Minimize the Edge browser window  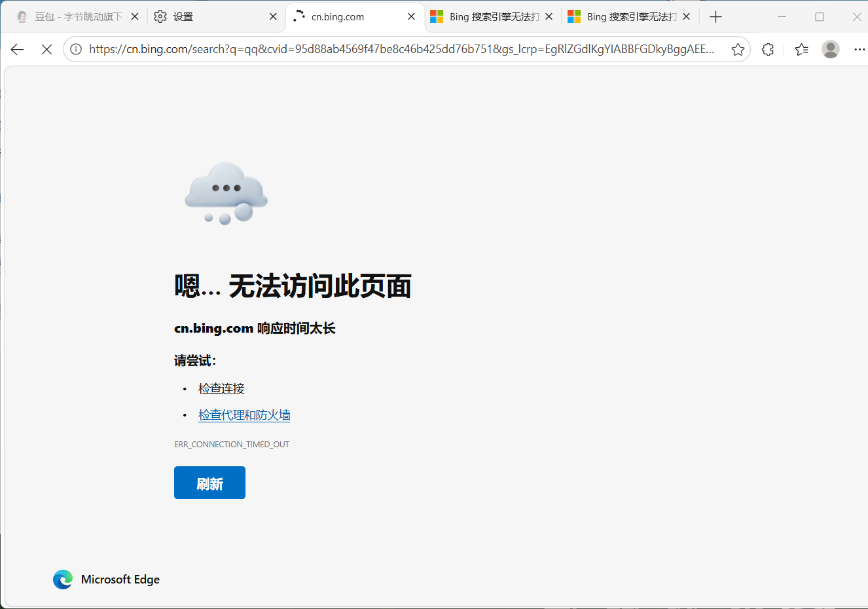coord(782,16)
